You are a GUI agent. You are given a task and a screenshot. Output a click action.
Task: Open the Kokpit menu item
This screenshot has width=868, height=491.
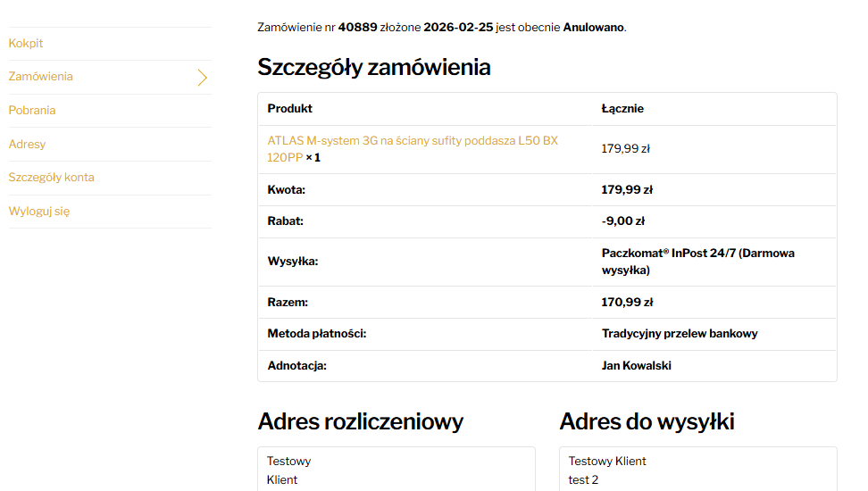click(26, 44)
